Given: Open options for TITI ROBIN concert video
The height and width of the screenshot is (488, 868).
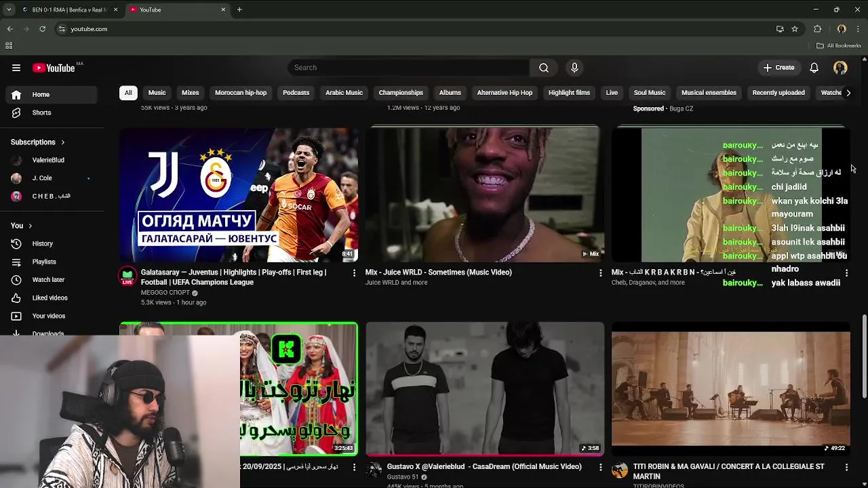Looking at the screenshot, I should coord(846,467).
